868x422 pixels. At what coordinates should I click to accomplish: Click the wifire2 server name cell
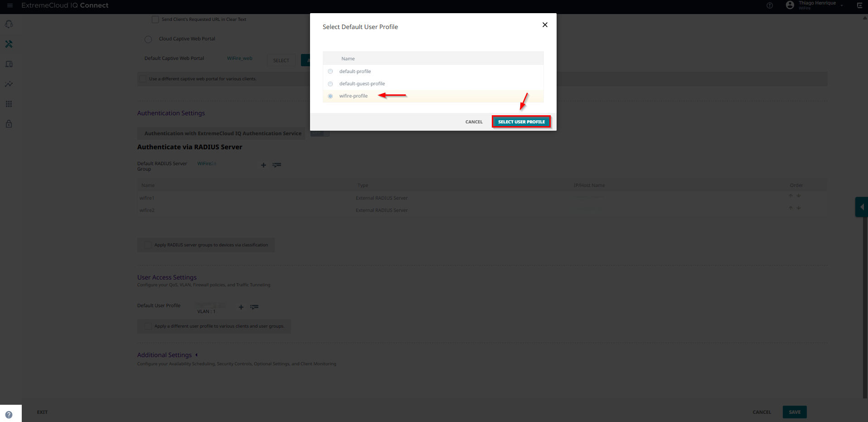[x=147, y=210]
